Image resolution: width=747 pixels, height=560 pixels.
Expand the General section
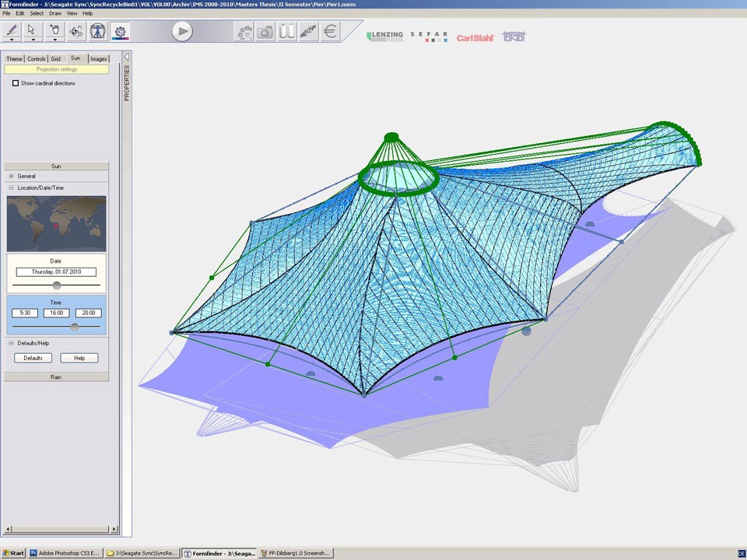(11, 177)
